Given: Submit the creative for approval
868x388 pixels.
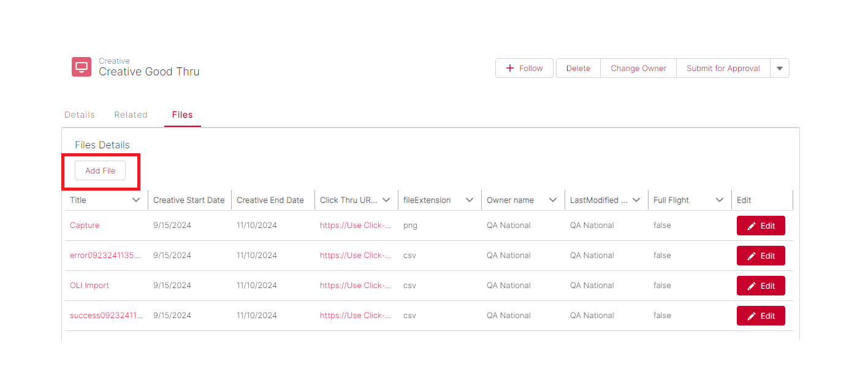Looking at the screenshot, I should pos(723,68).
